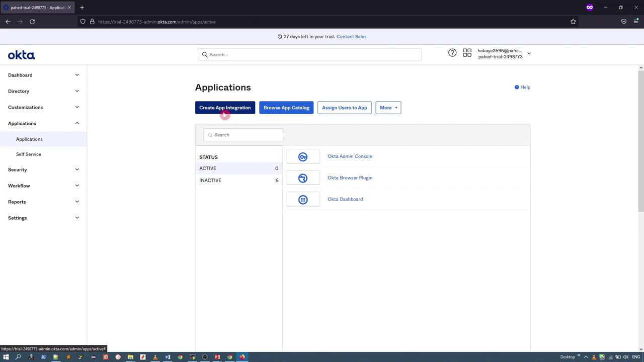Image resolution: width=644 pixels, height=362 pixels.
Task: Select Self Service in the sidebar
Action: pos(29,154)
